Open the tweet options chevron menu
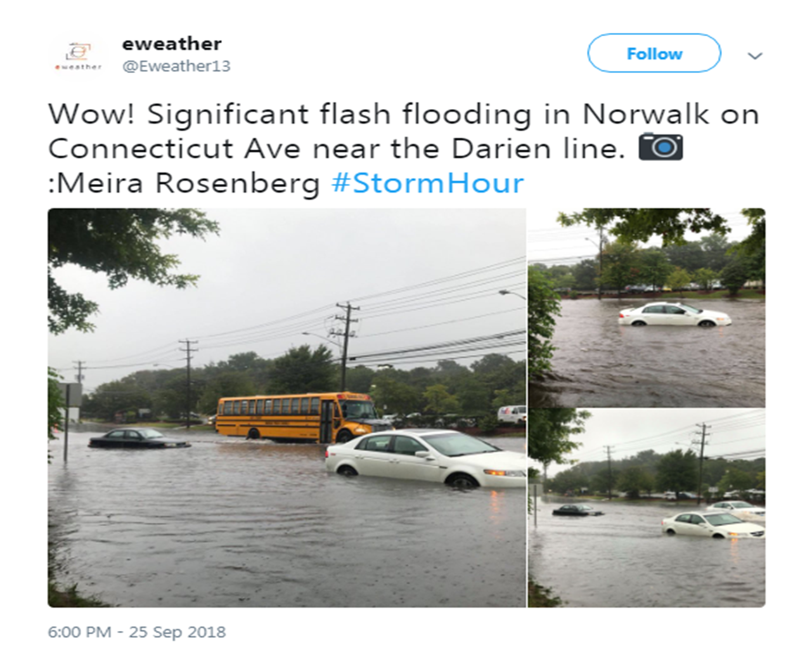The image size is (812, 650). pyautogui.click(x=754, y=56)
